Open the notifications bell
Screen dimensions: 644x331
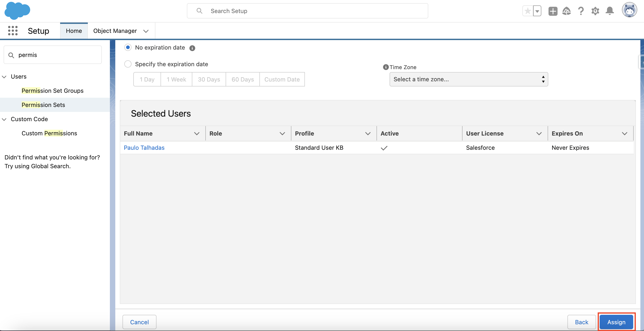610,11
